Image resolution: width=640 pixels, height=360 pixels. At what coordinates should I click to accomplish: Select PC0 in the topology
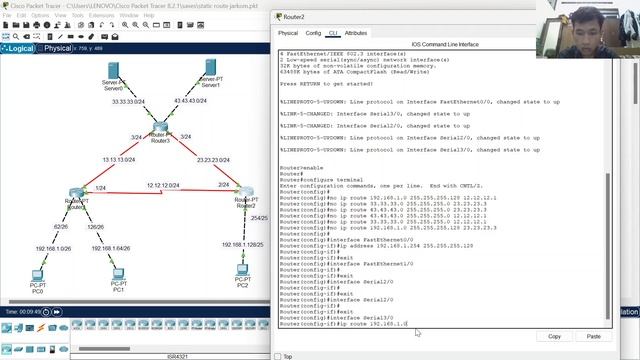pyautogui.click(x=38, y=276)
